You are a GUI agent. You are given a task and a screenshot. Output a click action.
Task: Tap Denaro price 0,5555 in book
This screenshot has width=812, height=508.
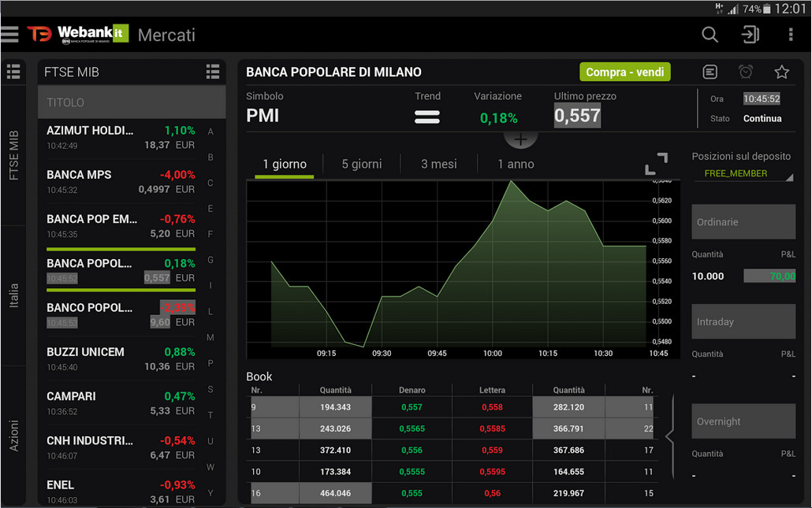pyautogui.click(x=412, y=472)
